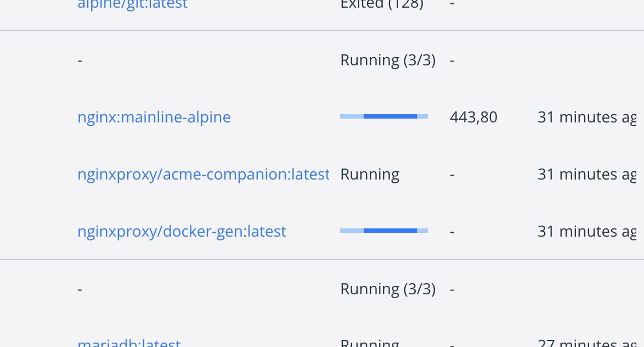Open the mariadb:latest image details
Screen dimensions: 644x347
(128, 343)
